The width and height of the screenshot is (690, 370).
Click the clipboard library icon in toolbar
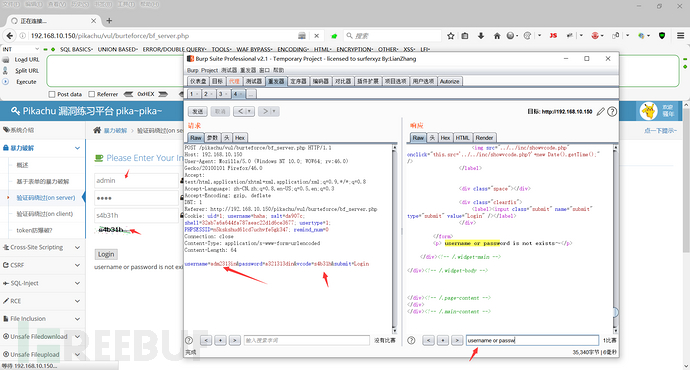tap(465, 36)
